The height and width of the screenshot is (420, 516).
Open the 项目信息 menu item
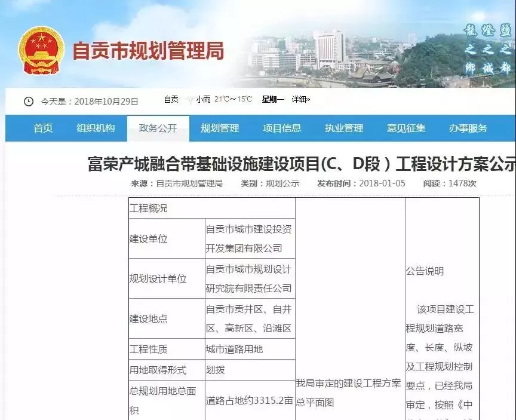[x=282, y=128]
